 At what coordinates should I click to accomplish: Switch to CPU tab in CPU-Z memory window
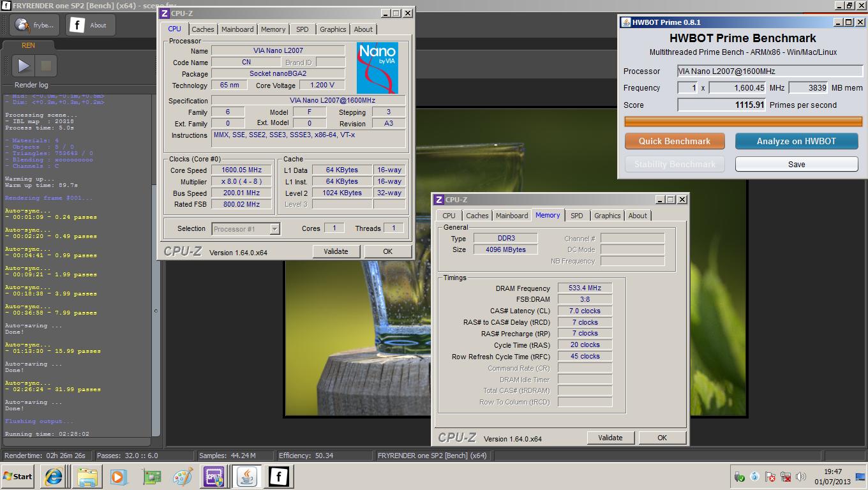(x=449, y=216)
